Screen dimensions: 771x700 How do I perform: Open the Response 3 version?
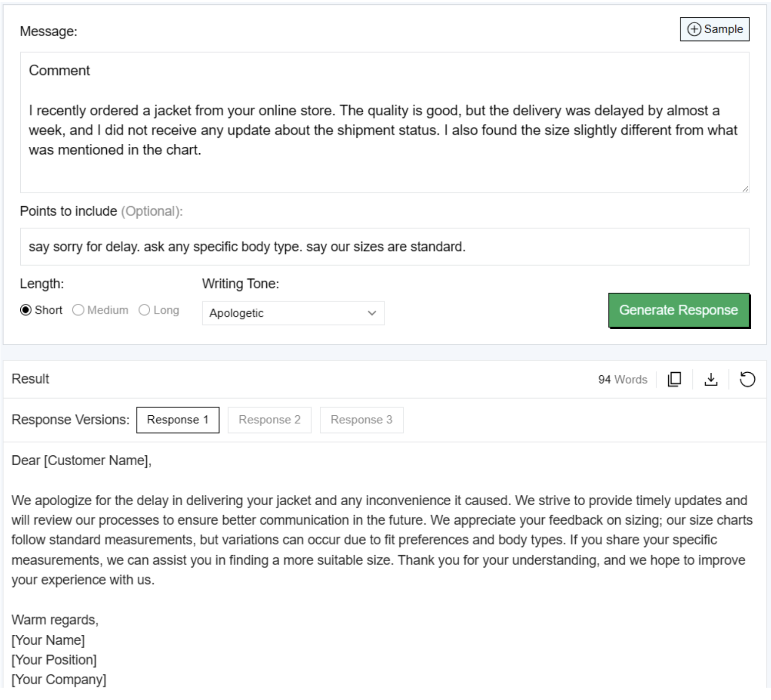(x=361, y=420)
